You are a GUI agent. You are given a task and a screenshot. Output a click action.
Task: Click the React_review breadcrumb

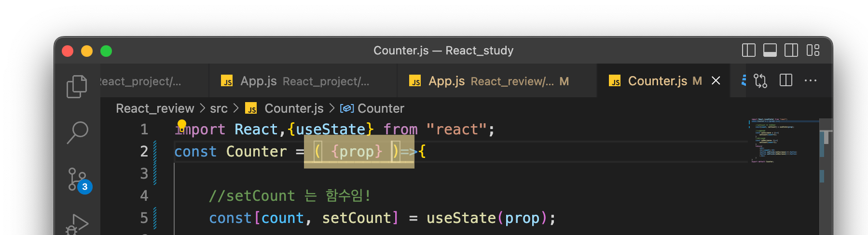click(155, 108)
